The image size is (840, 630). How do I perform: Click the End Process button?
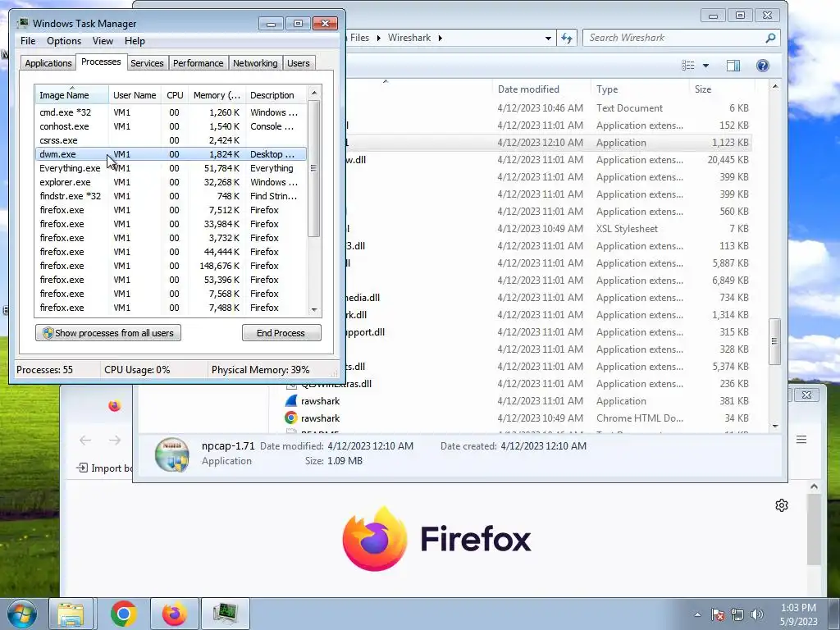[281, 333]
